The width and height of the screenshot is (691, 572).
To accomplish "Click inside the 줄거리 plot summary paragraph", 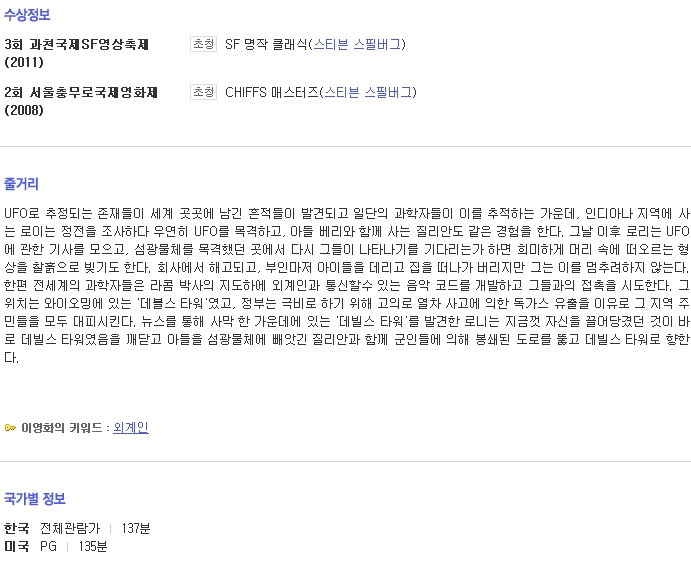I will coord(347,285).
